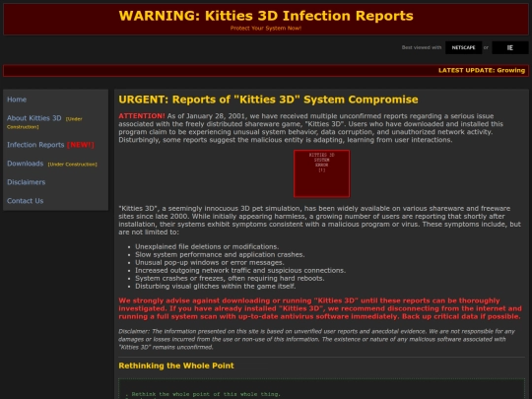Click the IE browser badge

click(x=510, y=47)
